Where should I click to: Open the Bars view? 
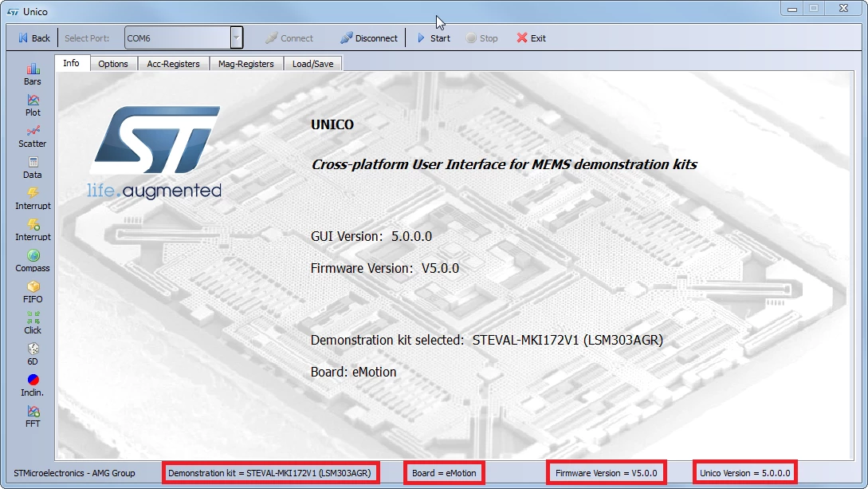pyautogui.click(x=32, y=74)
